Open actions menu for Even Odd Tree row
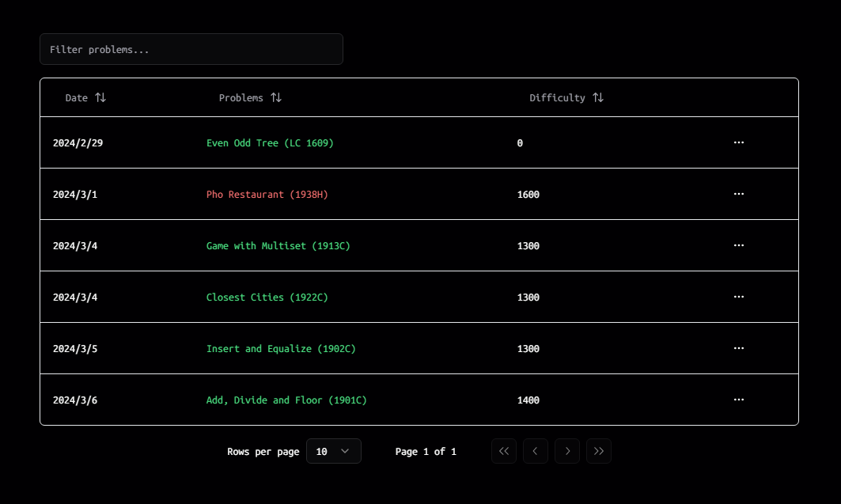Viewport: 841px width, 504px height. 738,142
